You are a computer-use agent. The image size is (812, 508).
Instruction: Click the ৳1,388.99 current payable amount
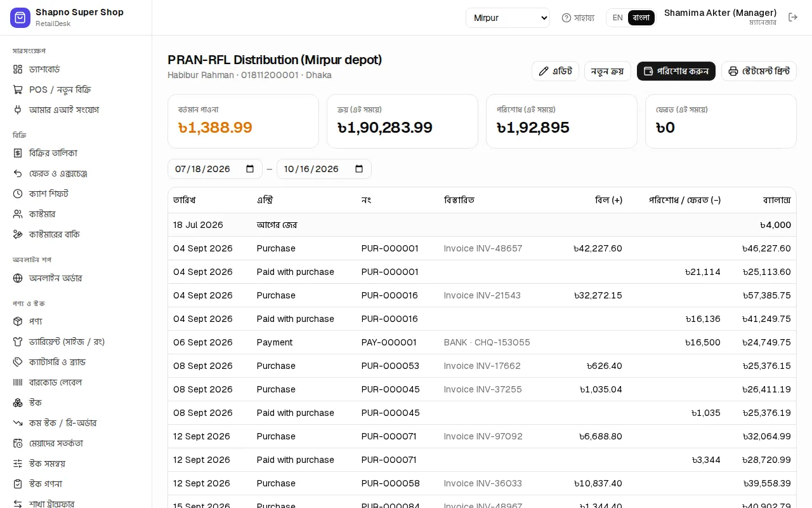[x=215, y=128]
